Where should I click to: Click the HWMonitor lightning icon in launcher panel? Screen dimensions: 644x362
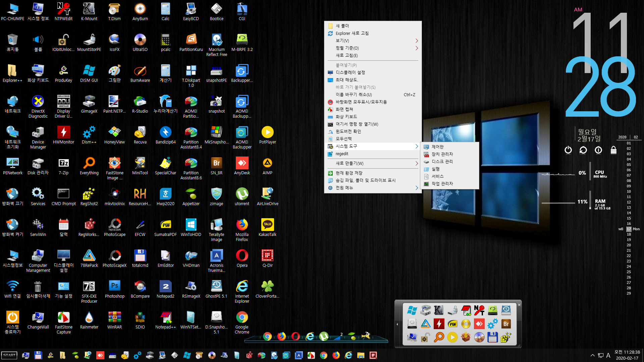click(x=439, y=324)
